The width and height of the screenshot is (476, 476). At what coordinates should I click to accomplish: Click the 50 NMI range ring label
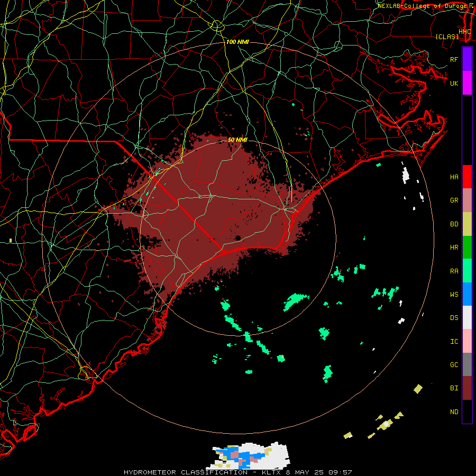[237, 140]
